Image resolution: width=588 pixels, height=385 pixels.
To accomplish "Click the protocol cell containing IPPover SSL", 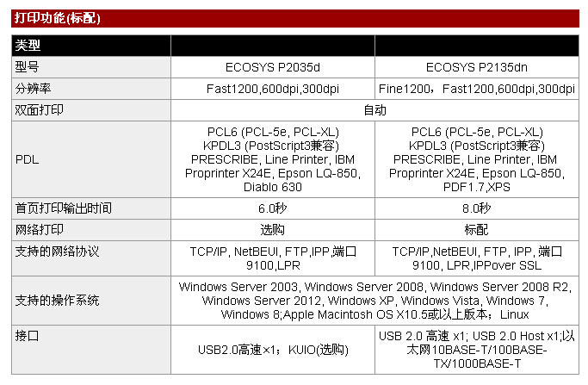I will pos(476,258).
